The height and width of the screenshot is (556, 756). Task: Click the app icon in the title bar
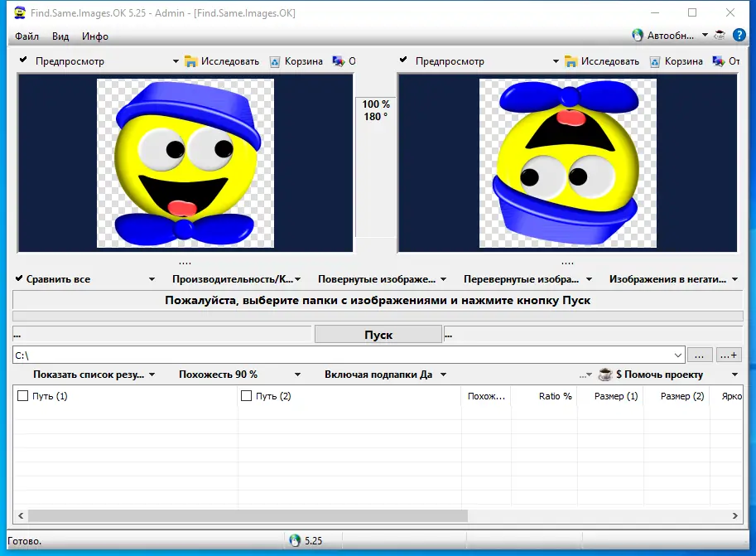20,12
